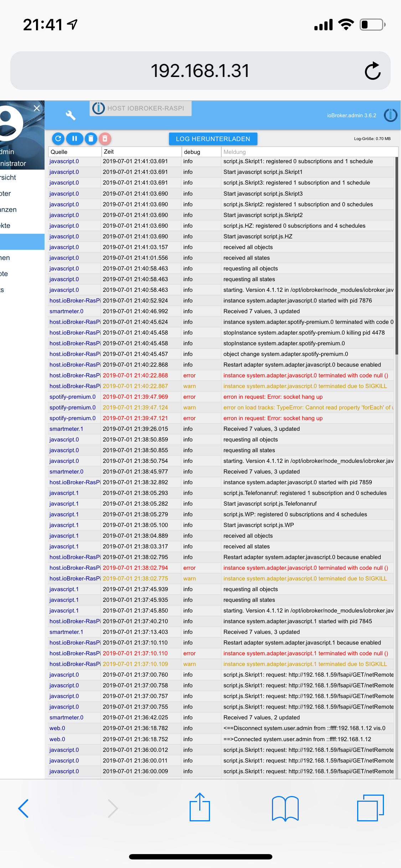Click smartmeter.0 source at 21:40:46.992
Image resolution: width=401 pixels, height=868 pixels.
[66, 311]
